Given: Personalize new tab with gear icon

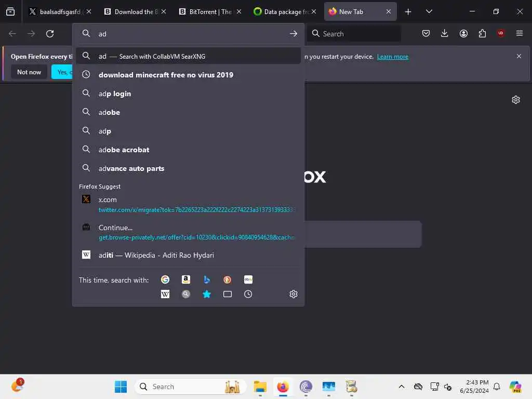Looking at the screenshot, I should 516,100.
